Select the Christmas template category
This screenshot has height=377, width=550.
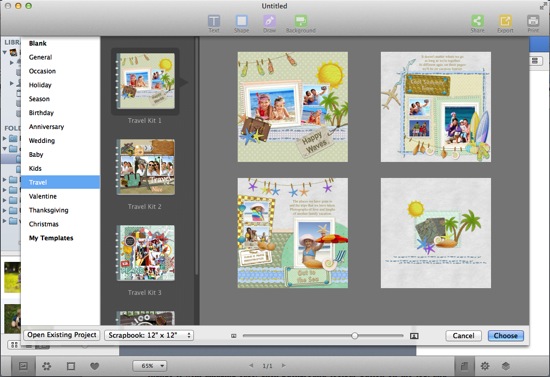coord(60,224)
